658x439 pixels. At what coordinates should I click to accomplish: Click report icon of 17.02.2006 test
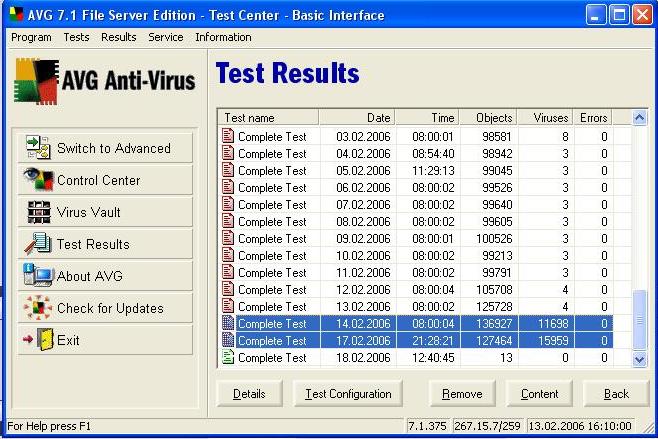click(228, 340)
